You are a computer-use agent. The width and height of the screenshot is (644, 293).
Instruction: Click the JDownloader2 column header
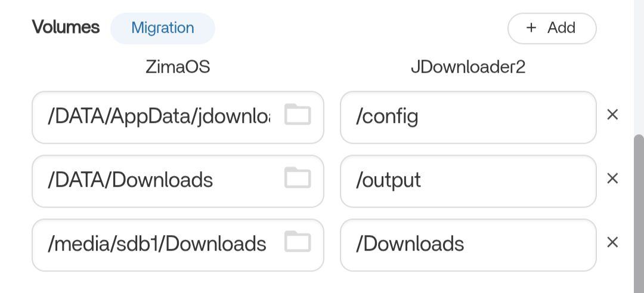tap(468, 67)
